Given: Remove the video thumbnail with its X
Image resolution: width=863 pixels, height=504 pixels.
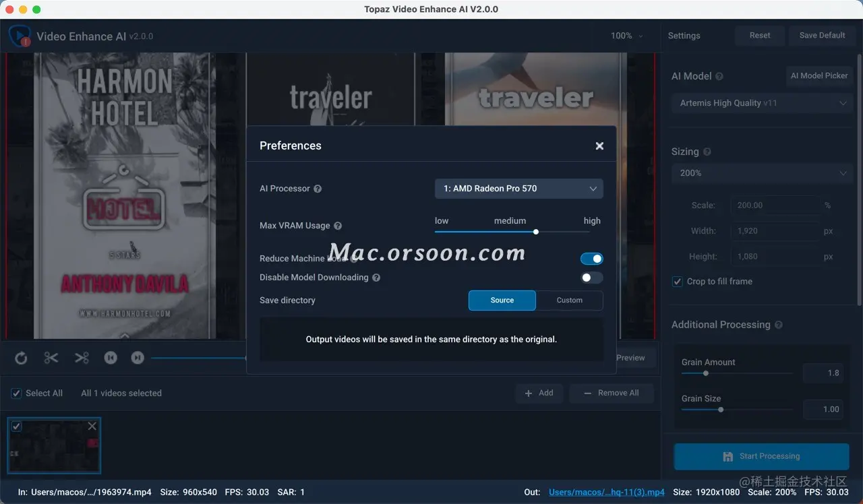Looking at the screenshot, I should point(92,426).
